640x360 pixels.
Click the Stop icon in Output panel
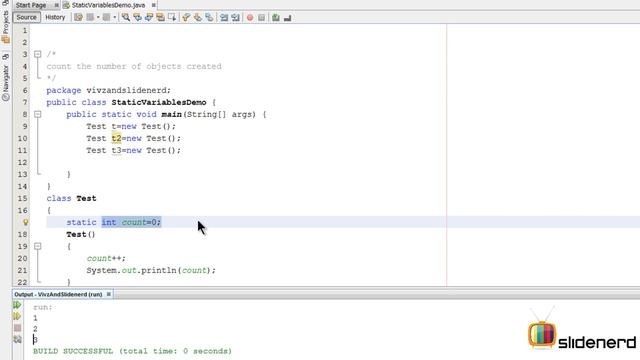click(17, 328)
